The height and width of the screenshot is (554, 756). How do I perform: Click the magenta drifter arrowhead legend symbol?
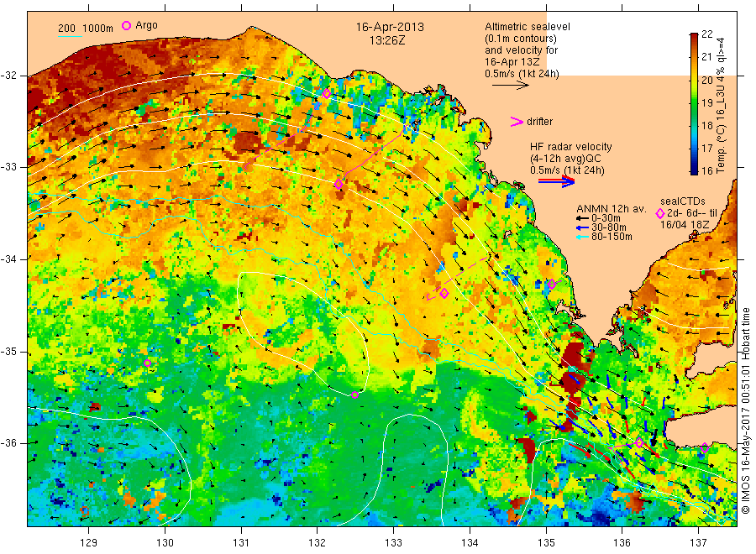pos(517,122)
